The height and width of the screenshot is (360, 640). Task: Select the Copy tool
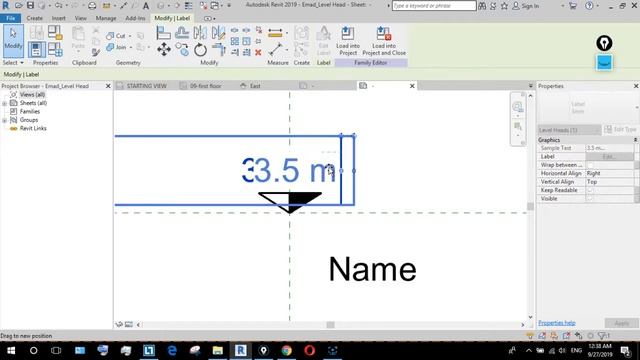pyautogui.click(x=182, y=50)
